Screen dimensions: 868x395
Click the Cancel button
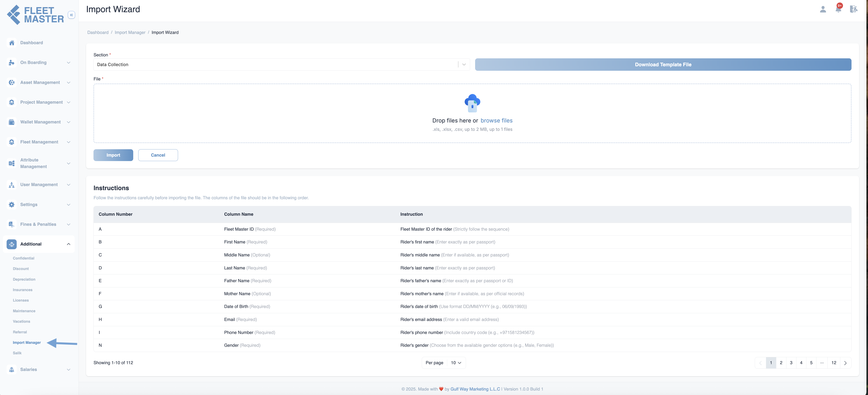[158, 155]
